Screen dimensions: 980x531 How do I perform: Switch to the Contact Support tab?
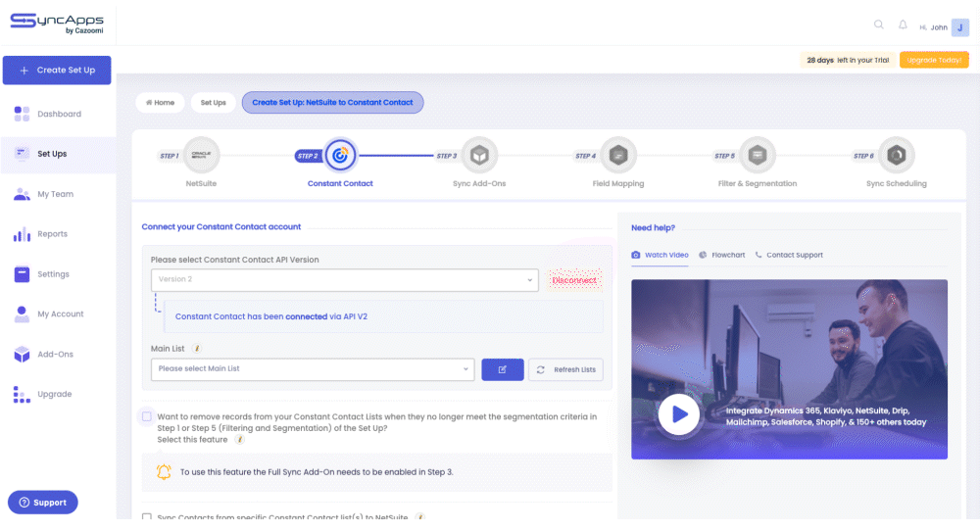click(789, 255)
